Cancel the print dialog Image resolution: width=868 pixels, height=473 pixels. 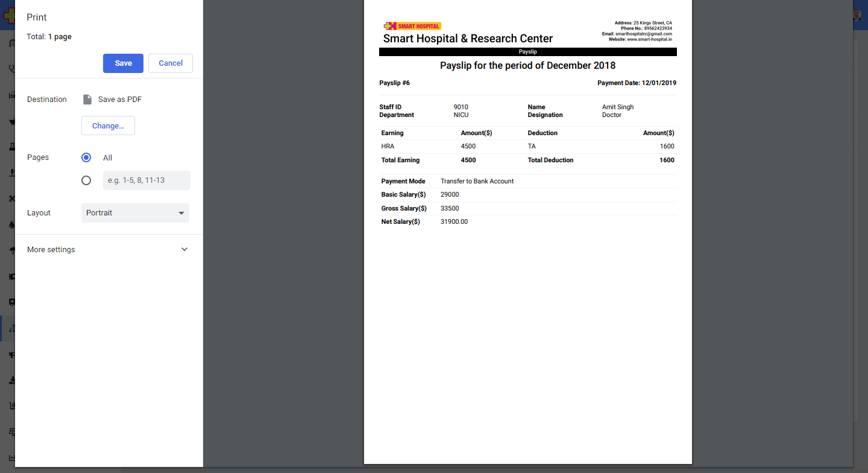point(171,63)
